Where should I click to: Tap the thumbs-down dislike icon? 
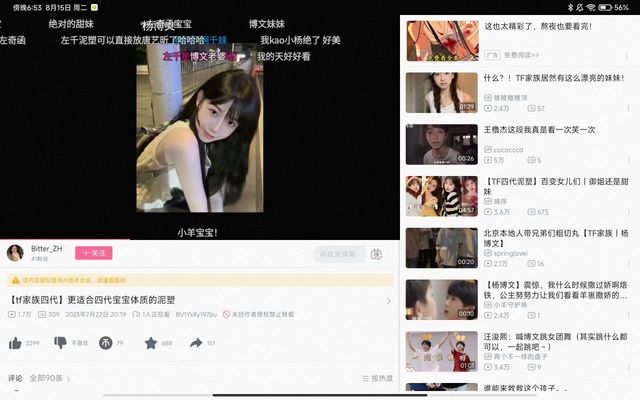click(x=60, y=343)
